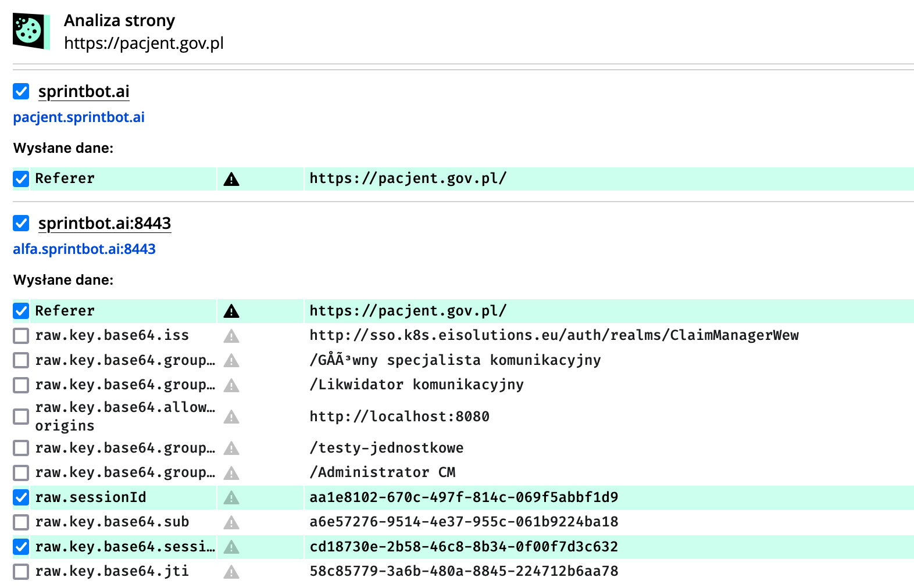
Task: Uncheck the raw.sessionId checkbox
Action: [x=21, y=497]
